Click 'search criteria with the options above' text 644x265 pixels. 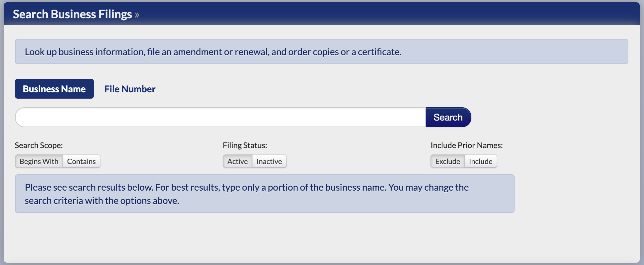[102, 201]
